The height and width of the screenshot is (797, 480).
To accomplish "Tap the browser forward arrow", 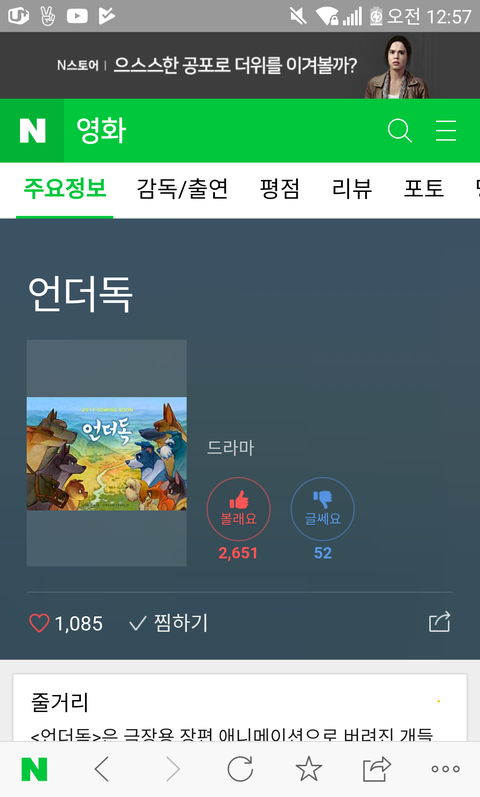I will pyautogui.click(x=172, y=769).
